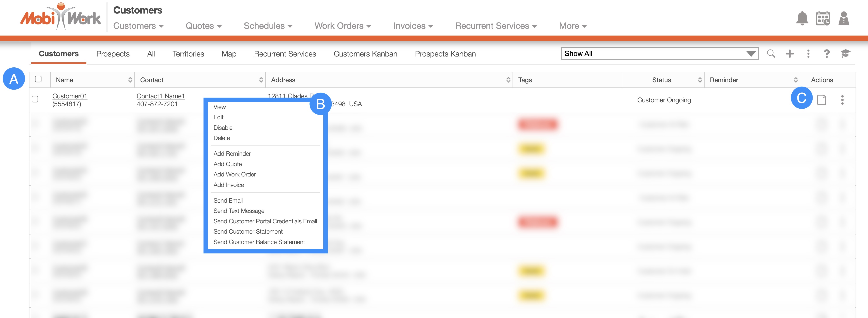This screenshot has height=318, width=868.
Task: Toggle the select-all checkbox in the header
Action: tap(38, 79)
